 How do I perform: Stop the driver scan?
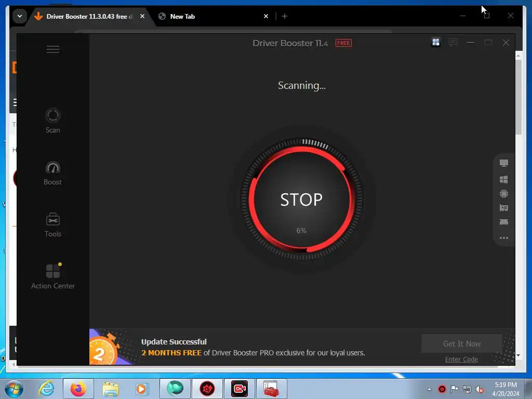[x=301, y=199]
